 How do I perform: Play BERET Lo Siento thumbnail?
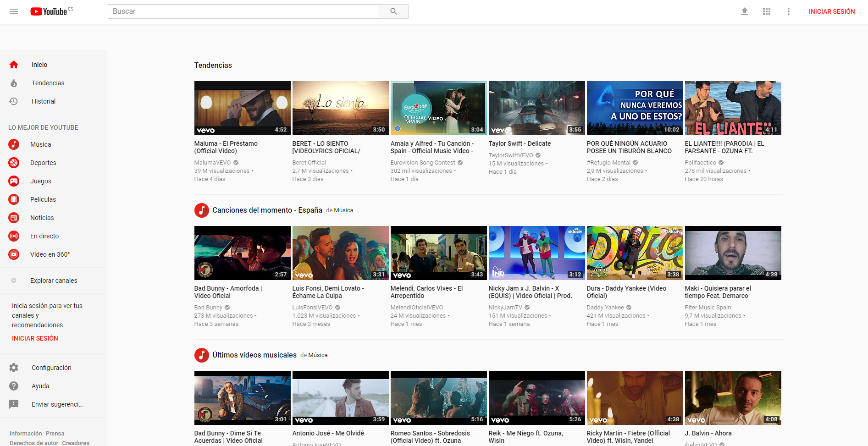(341, 108)
